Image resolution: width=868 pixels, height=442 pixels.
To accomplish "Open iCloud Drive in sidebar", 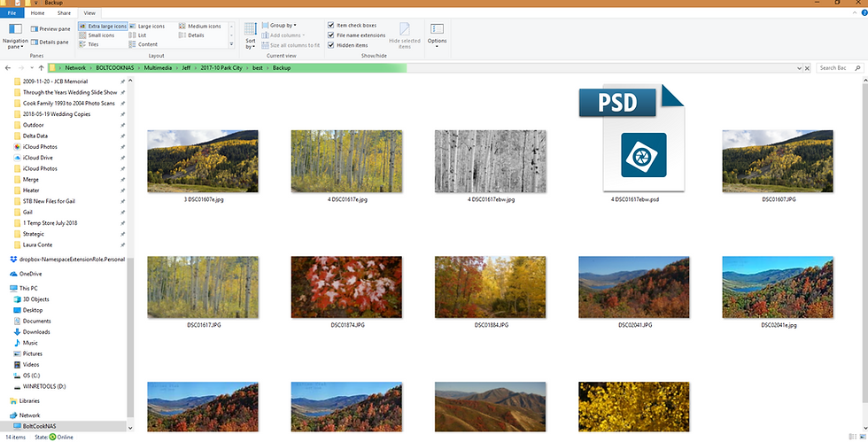I will pyautogui.click(x=35, y=158).
